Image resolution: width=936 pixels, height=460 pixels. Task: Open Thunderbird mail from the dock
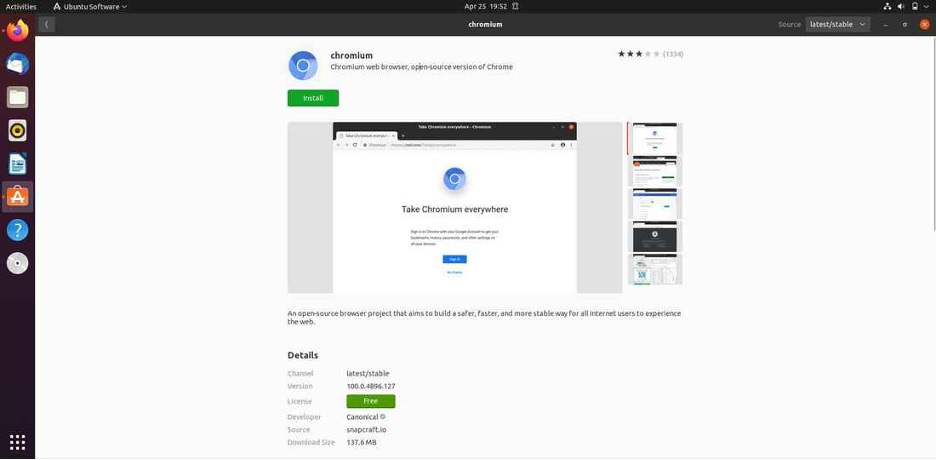[17, 64]
